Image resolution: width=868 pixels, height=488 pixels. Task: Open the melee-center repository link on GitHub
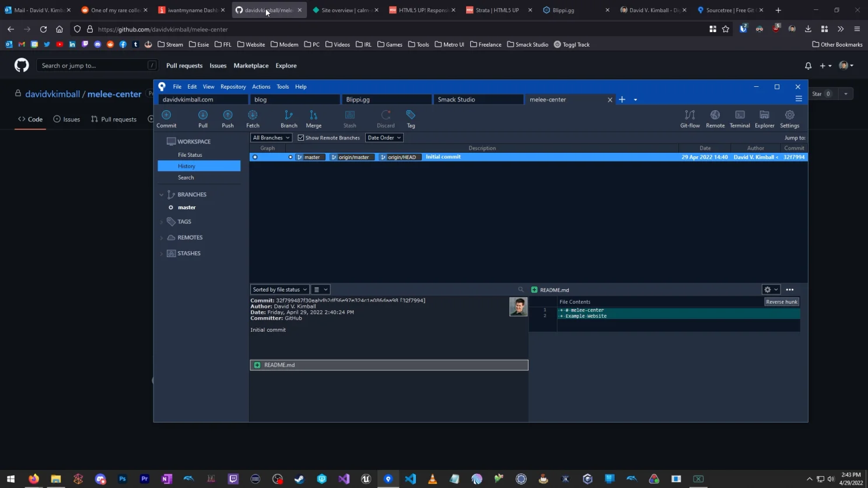[x=115, y=94]
